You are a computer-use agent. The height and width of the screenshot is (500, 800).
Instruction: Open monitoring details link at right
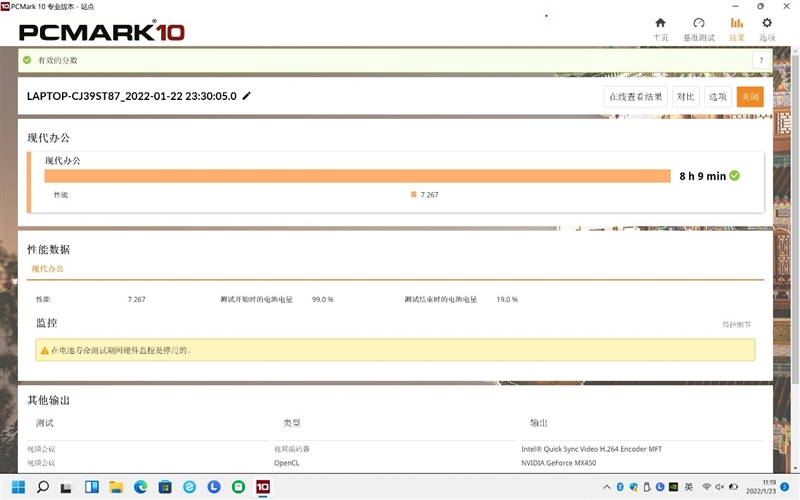736,324
